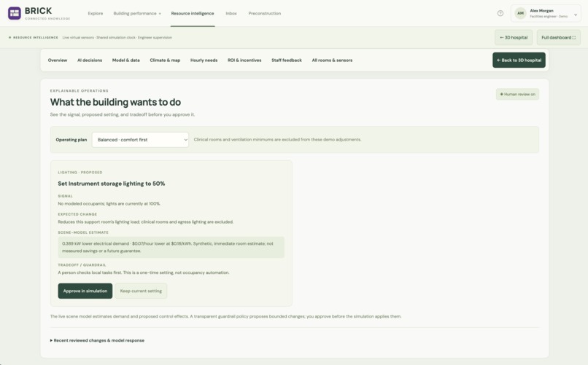Image resolution: width=588 pixels, height=365 pixels.
Task: Open the Full dashboard button
Action: click(558, 37)
